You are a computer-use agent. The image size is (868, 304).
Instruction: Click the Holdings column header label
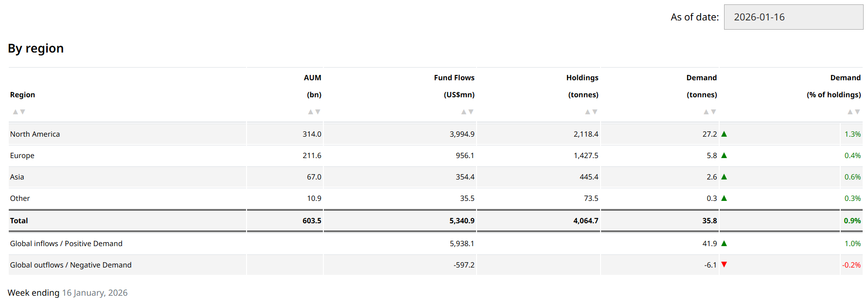(x=582, y=78)
